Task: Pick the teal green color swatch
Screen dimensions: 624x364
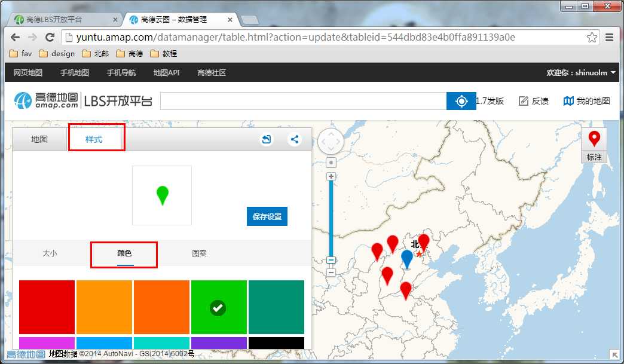Action: click(276, 307)
